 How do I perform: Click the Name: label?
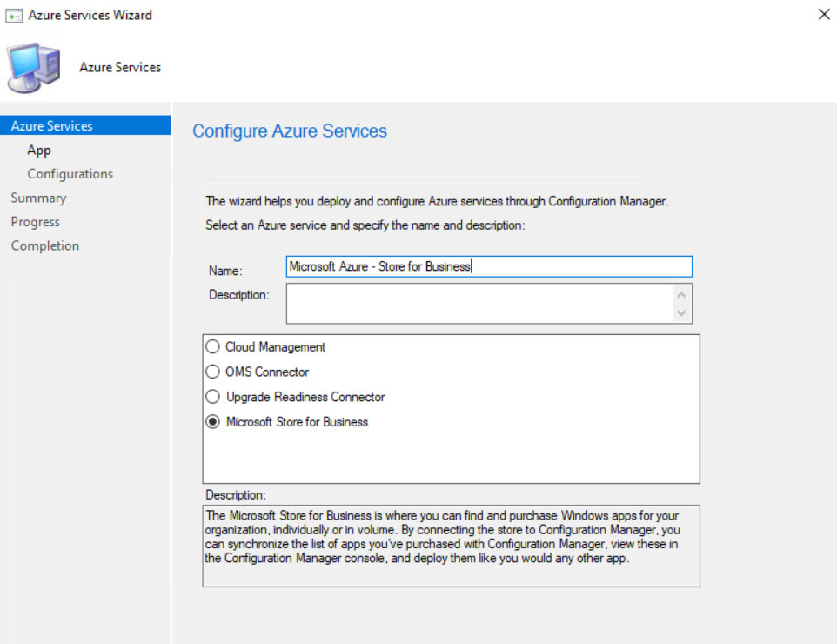click(x=225, y=271)
